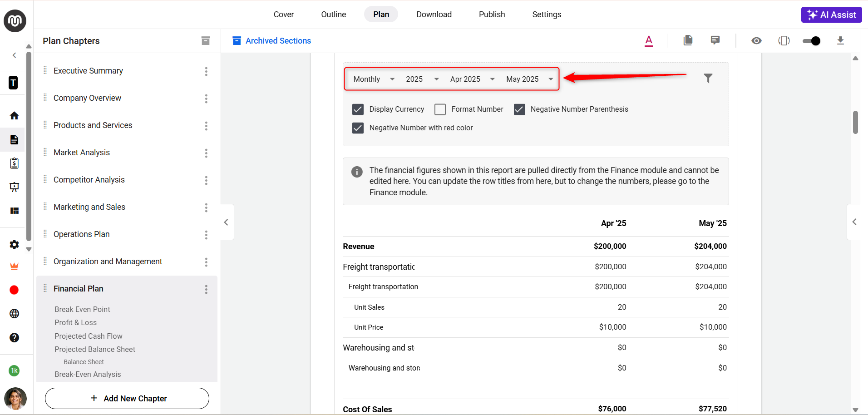Image resolution: width=868 pixels, height=415 pixels.
Task: Uncheck Negative Number with red color
Action: click(x=358, y=128)
